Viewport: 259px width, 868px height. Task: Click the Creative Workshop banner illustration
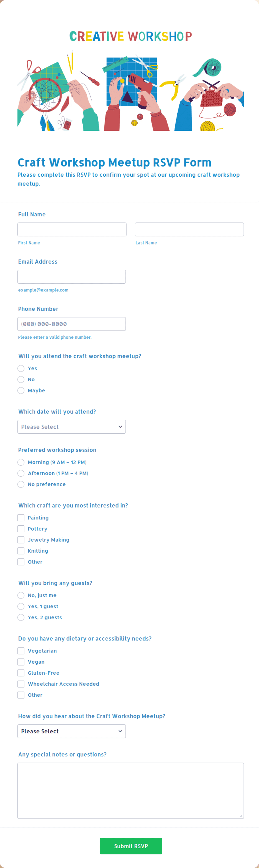[x=131, y=90]
